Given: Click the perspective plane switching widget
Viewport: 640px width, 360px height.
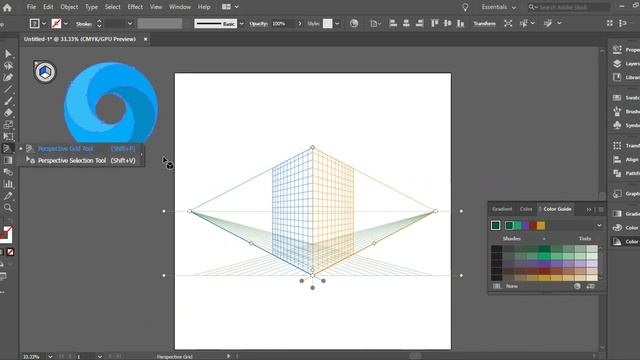Looking at the screenshot, I should tap(44, 72).
